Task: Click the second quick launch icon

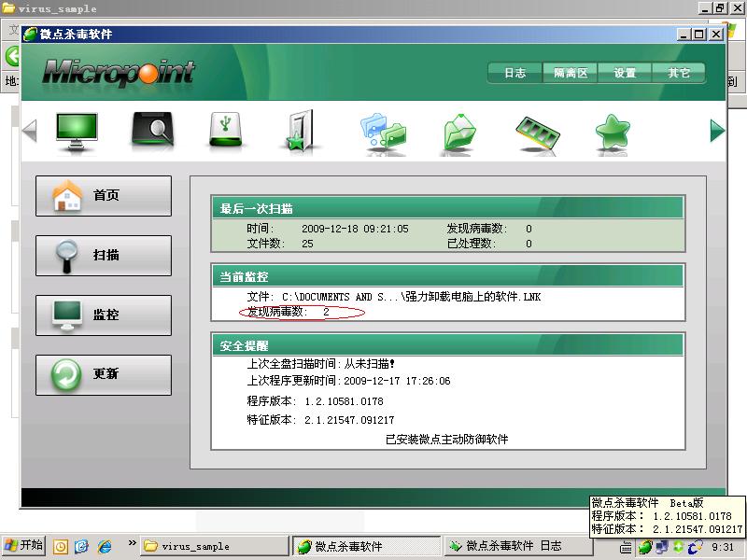Action: [x=82, y=546]
